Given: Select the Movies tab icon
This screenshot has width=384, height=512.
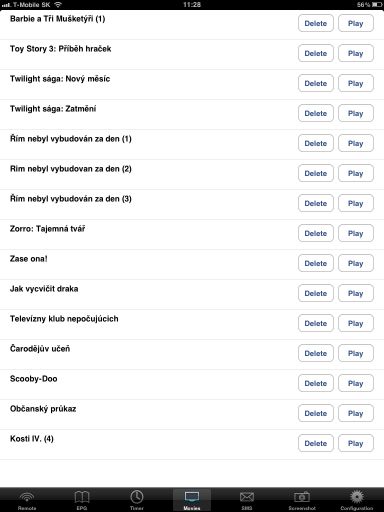Looking at the screenshot, I should [x=192, y=499].
